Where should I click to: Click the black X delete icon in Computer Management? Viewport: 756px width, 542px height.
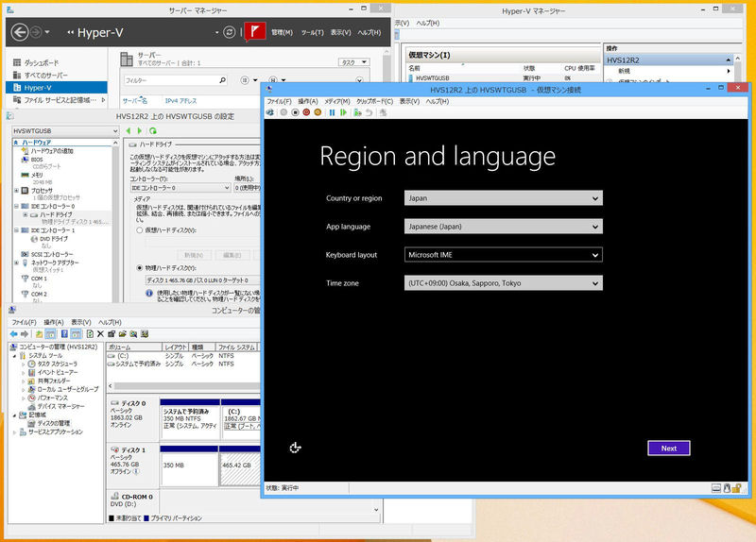click(x=100, y=334)
